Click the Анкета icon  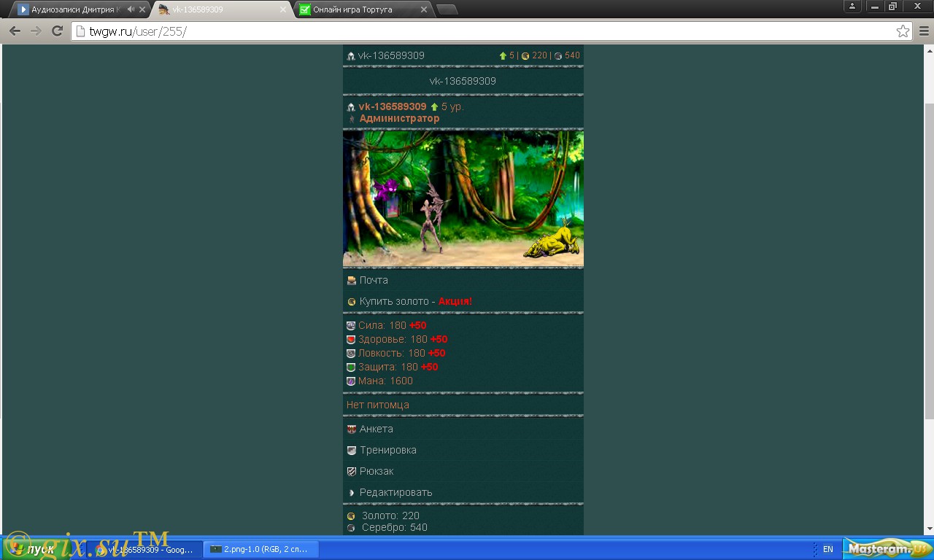[x=352, y=429]
